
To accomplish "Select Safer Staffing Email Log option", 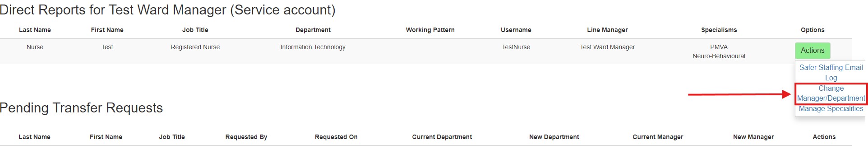I will [x=831, y=73].
